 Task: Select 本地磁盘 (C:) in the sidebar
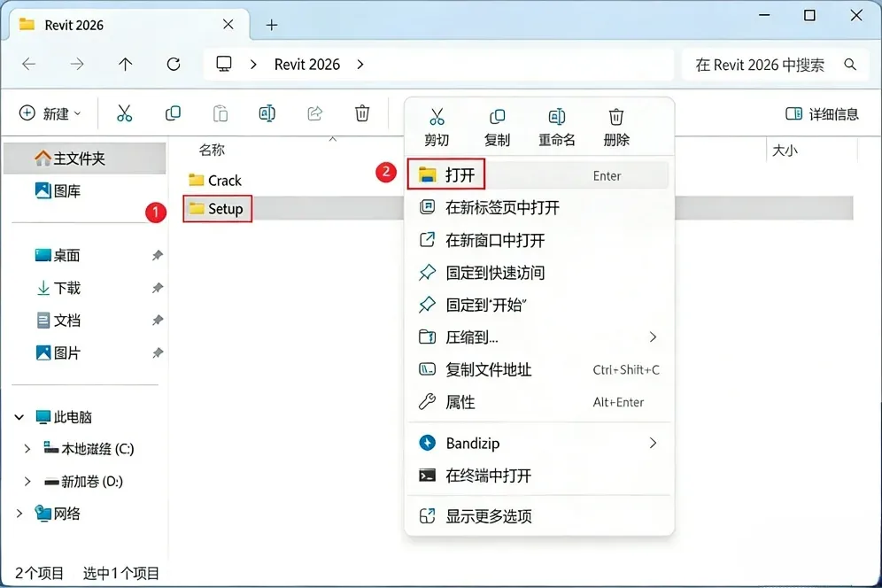(x=89, y=449)
